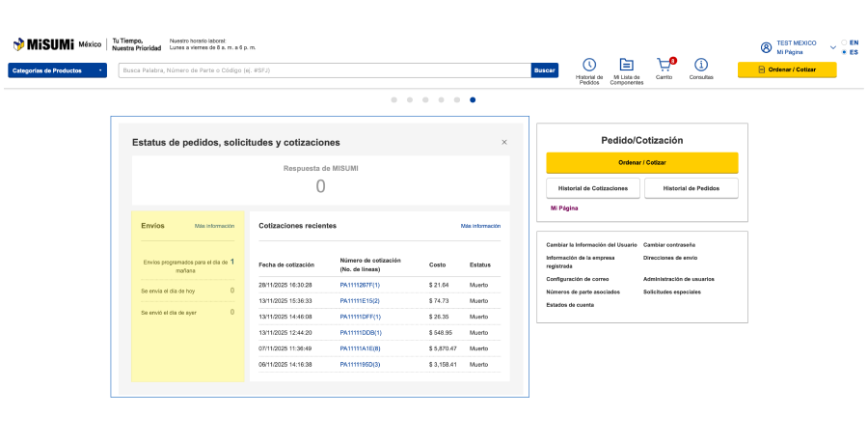868x444 pixels.
Task: Open Estados de cuenta link
Action: point(570,305)
